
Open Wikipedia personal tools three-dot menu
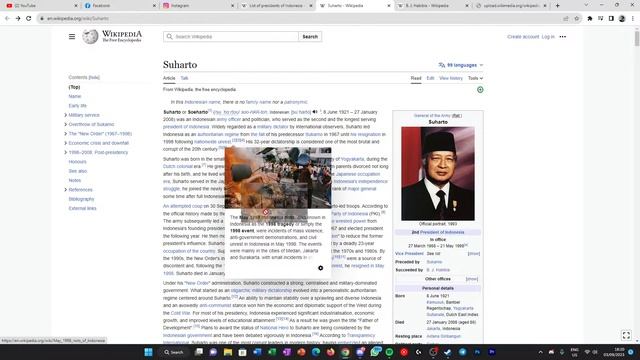point(563,37)
